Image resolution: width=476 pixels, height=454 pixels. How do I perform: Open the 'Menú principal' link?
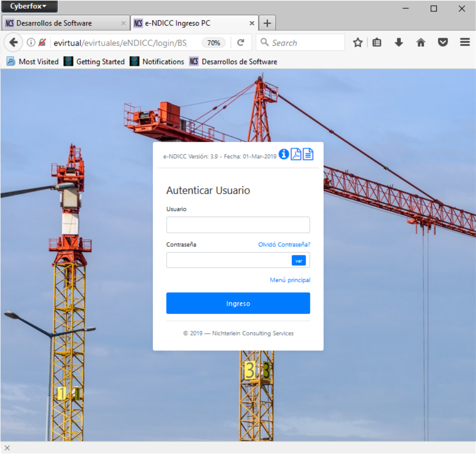coord(290,280)
